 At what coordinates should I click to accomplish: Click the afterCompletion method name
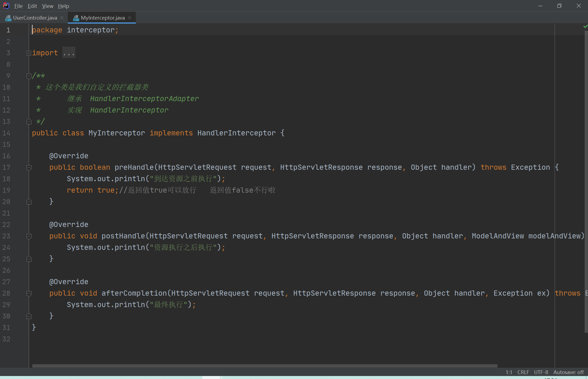[x=134, y=293]
